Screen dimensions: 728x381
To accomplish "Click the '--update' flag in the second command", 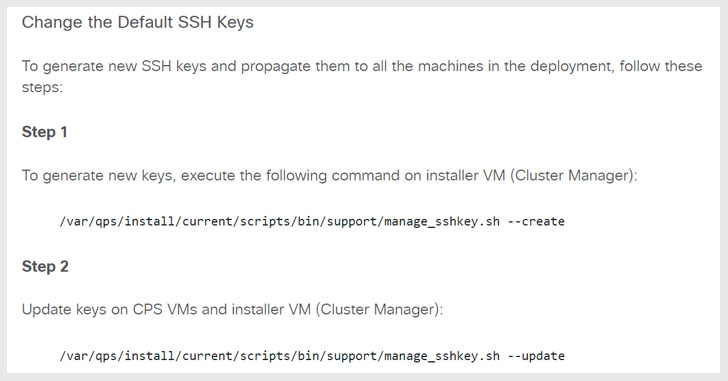I will 536,356.
